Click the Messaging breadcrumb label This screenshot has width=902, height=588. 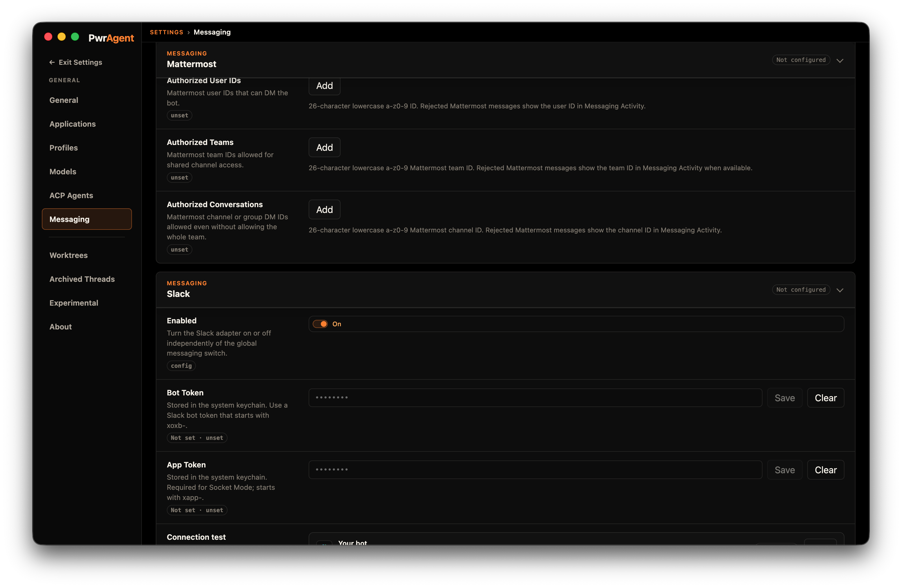(x=212, y=32)
